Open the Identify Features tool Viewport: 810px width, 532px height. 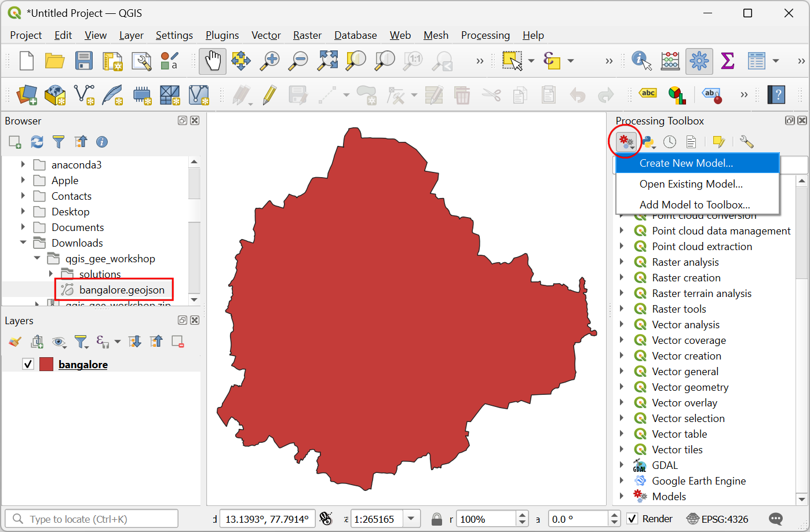click(641, 61)
